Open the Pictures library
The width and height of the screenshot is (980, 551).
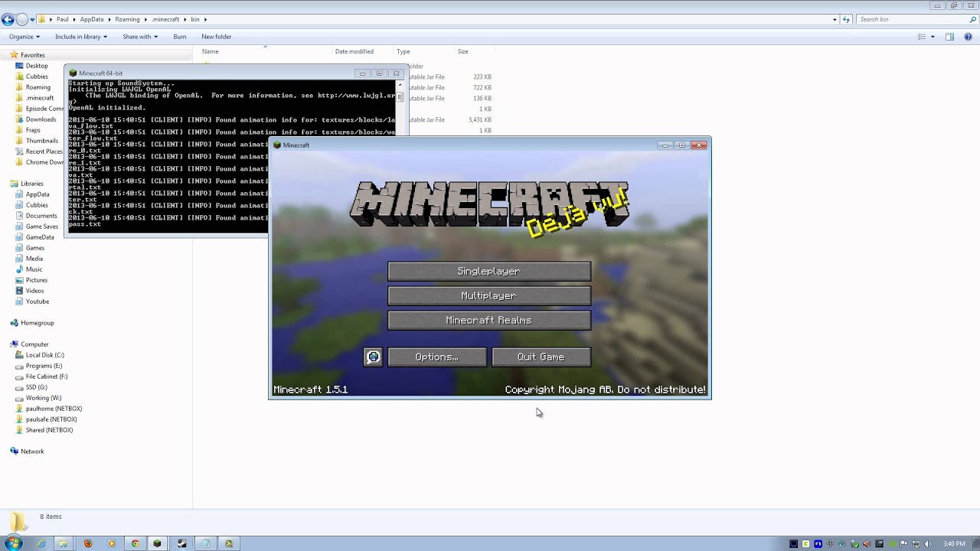coord(36,280)
